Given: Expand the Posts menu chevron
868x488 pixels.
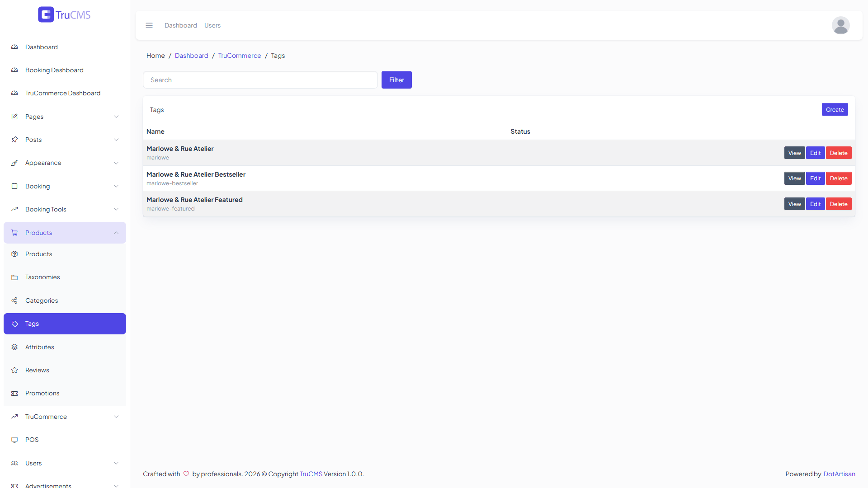Looking at the screenshot, I should [x=116, y=140].
